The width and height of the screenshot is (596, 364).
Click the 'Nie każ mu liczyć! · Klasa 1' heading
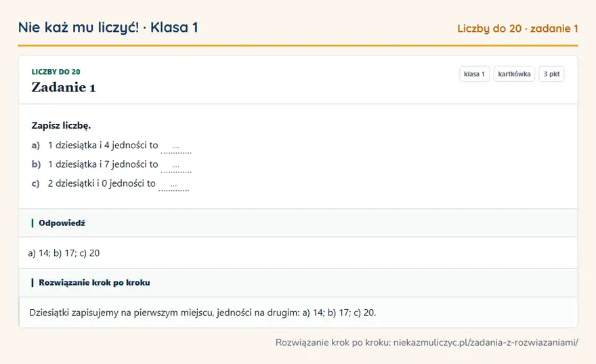[108, 27]
